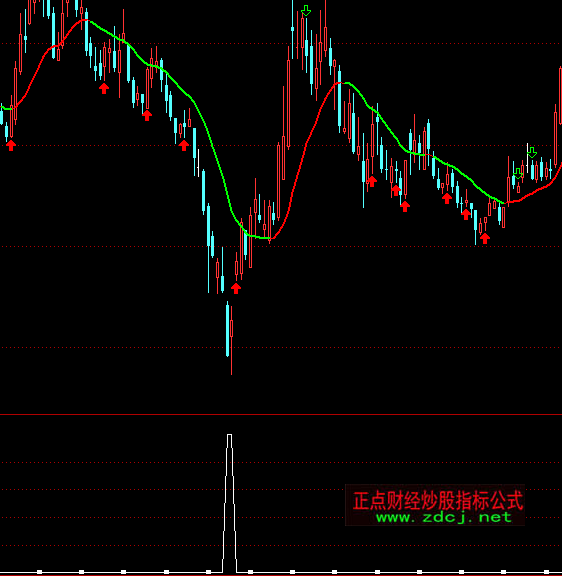Click the moving average's first peak turning green
This screenshot has width=562, height=576.
coord(87,21)
